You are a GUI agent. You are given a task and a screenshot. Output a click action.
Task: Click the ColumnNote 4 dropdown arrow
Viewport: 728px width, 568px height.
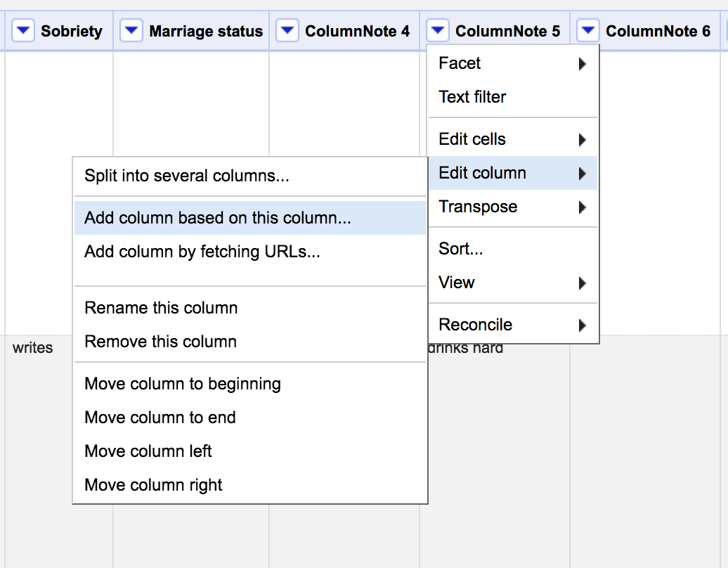[287, 31]
